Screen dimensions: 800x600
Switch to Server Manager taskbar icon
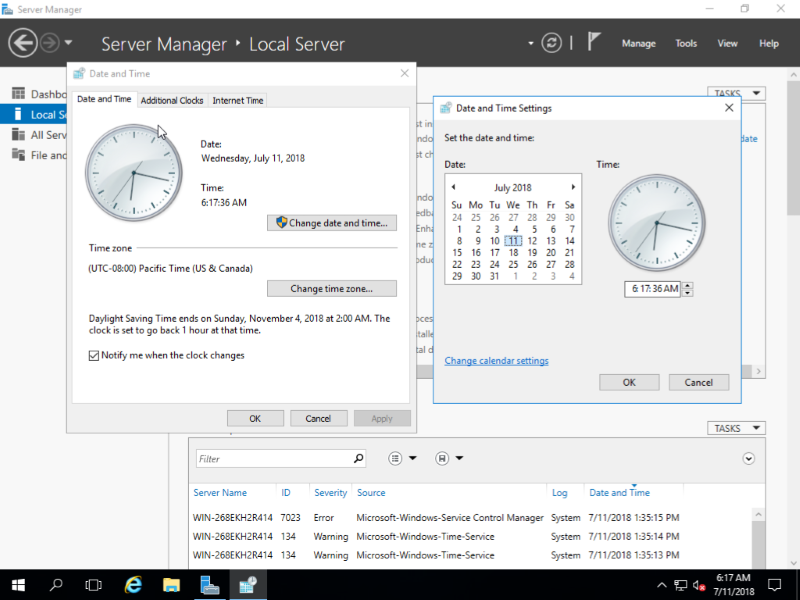[209, 585]
